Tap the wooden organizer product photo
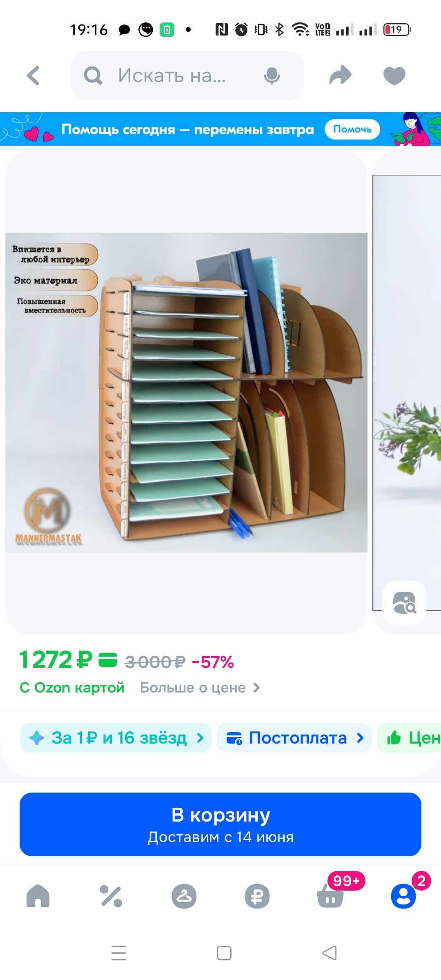 (186, 392)
